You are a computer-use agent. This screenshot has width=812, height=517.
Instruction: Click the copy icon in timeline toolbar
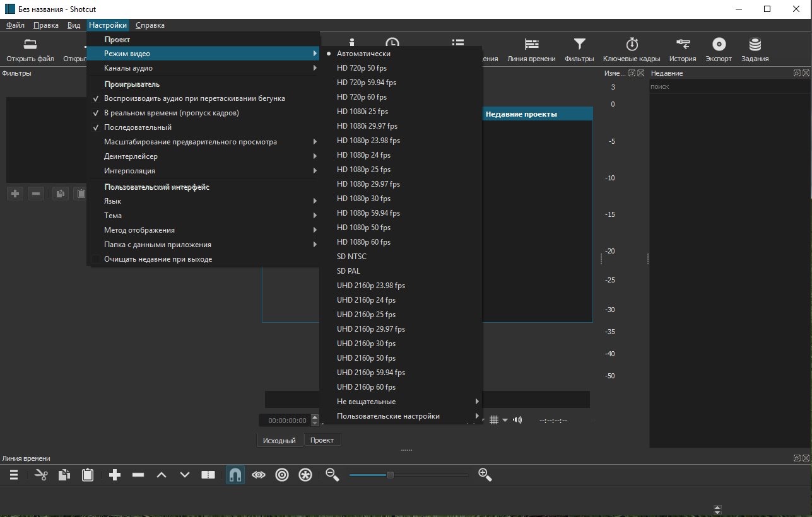(x=64, y=475)
